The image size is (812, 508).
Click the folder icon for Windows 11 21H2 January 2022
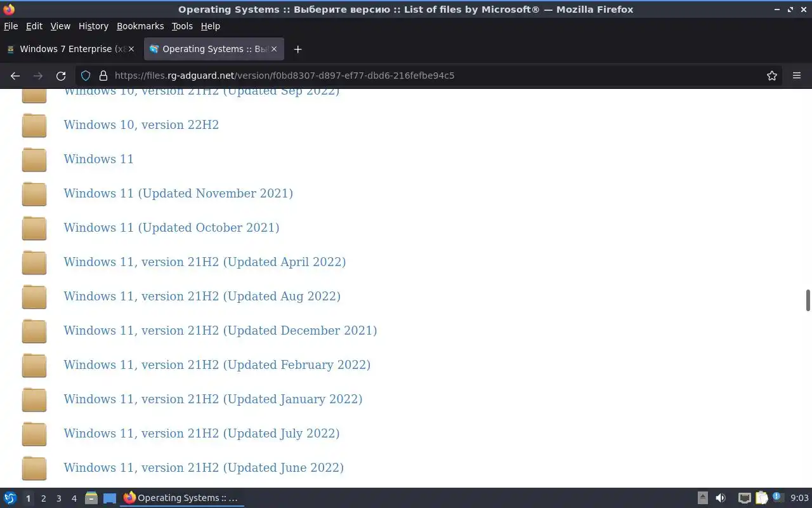pos(34,399)
